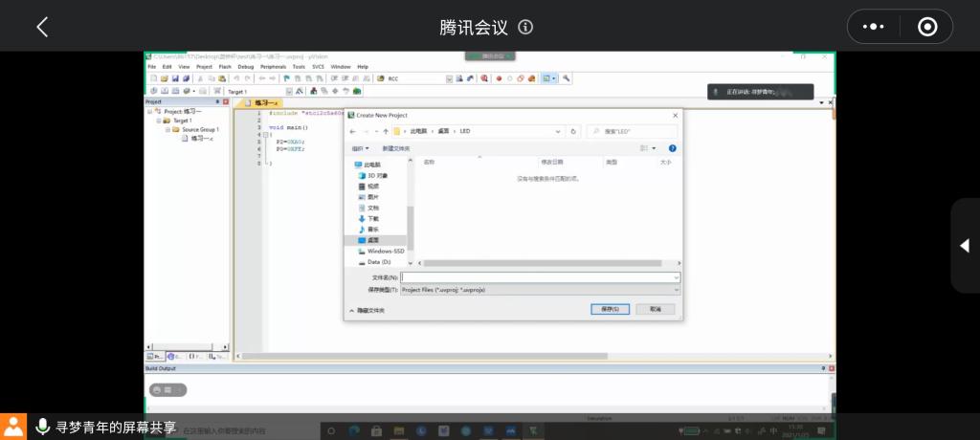Open the Peripherals menu

pos(273,67)
